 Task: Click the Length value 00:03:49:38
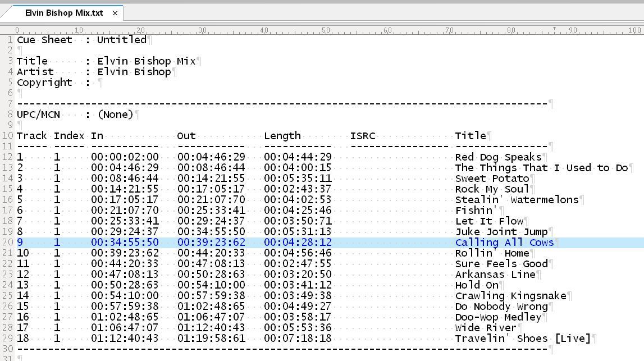[298, 296]
